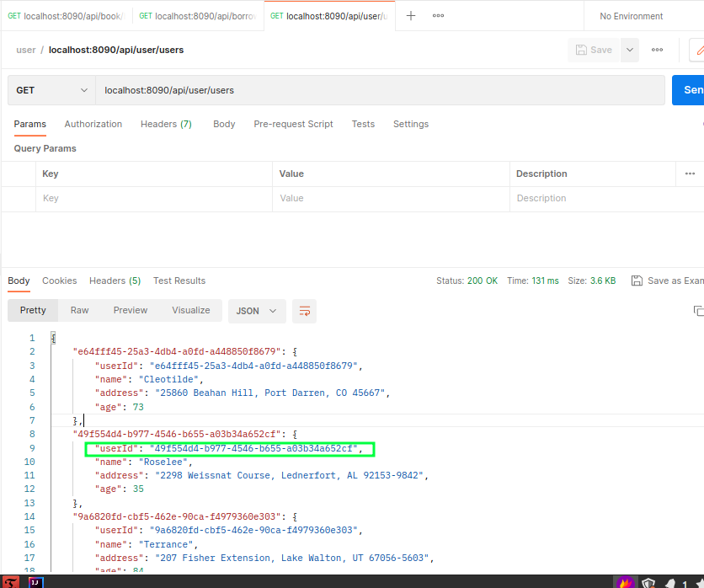Click the address line with Port Darren, CO

[243, 393]
